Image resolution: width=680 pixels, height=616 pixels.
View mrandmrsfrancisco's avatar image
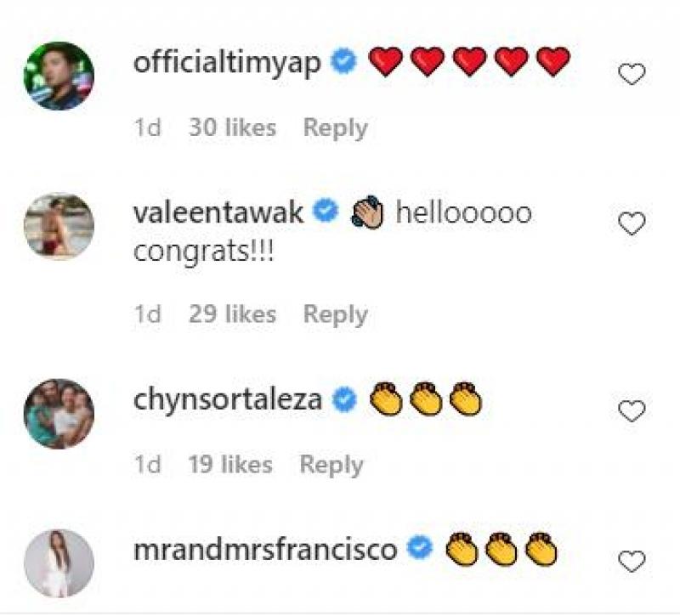[59, 562]
